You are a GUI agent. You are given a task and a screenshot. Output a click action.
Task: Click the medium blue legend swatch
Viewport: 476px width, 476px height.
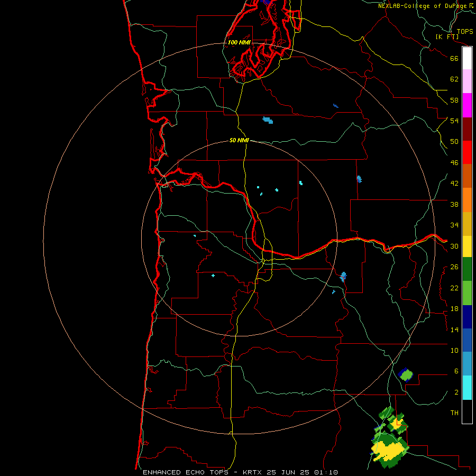pyautogui.click(x=467, y=340)
